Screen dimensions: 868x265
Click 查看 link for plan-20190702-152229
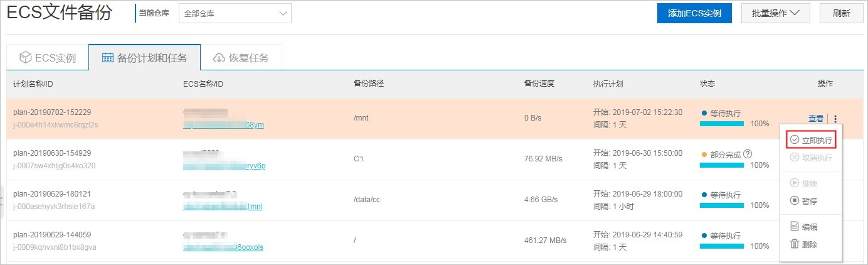[x=816, y=119]
